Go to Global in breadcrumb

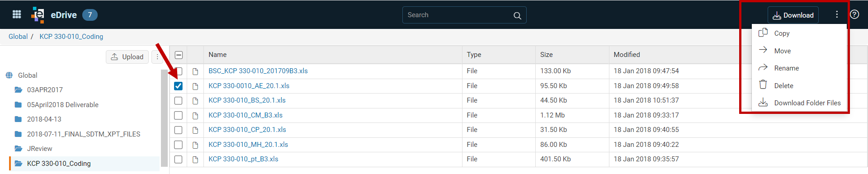[18, 37]
